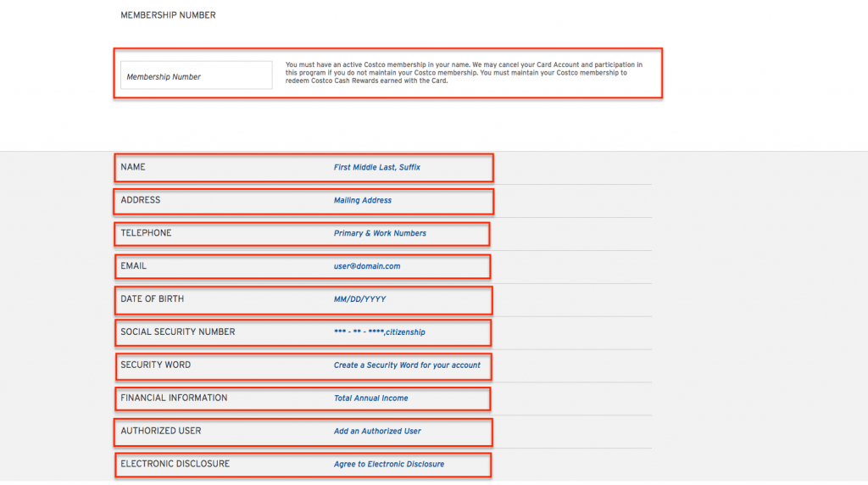Open the 'Mailing Address' link
The height and width of the screenshot is (485, 868).
[363, 201]
